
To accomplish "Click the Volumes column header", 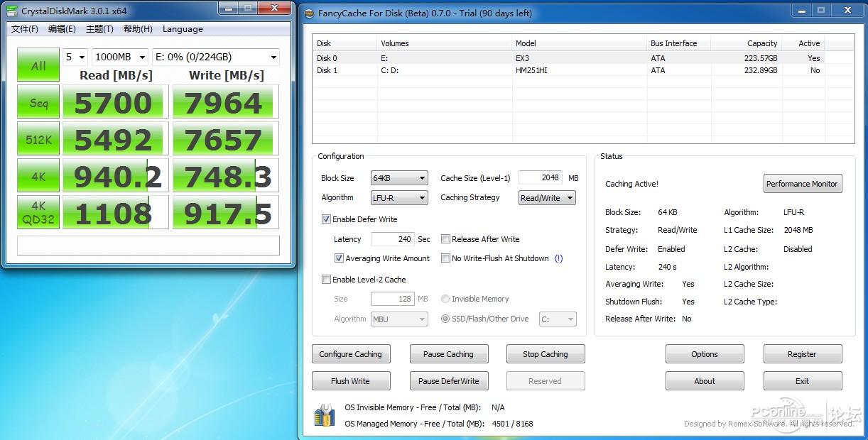I will tap(445, 43).
